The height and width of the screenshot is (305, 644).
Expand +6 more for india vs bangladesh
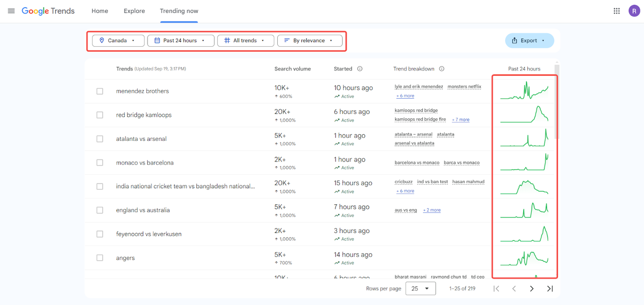(405, 191)
